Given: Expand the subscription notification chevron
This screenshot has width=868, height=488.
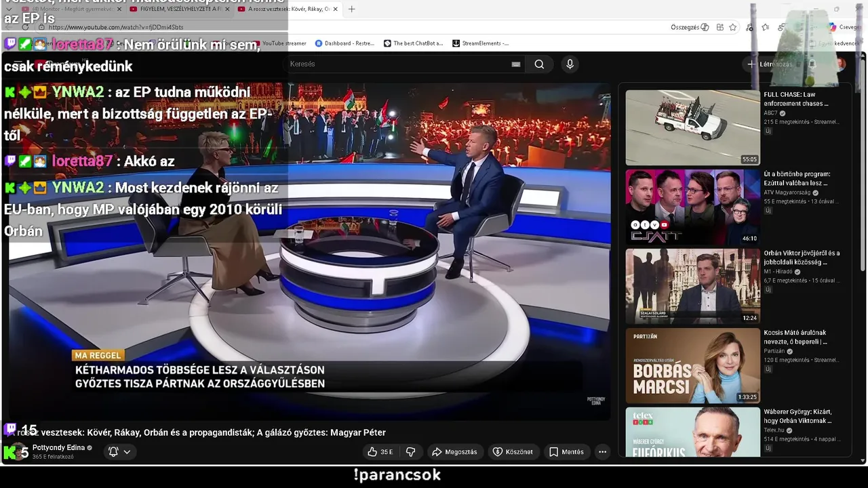Looking at the screenshot, I should pos(127,451).
